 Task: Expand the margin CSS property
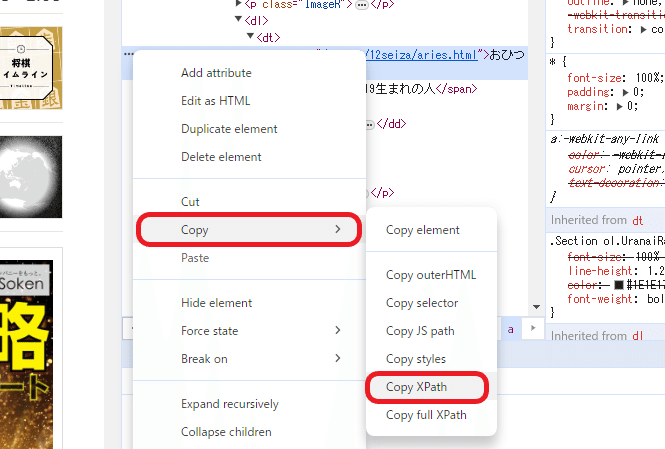(x=619, y=106)
